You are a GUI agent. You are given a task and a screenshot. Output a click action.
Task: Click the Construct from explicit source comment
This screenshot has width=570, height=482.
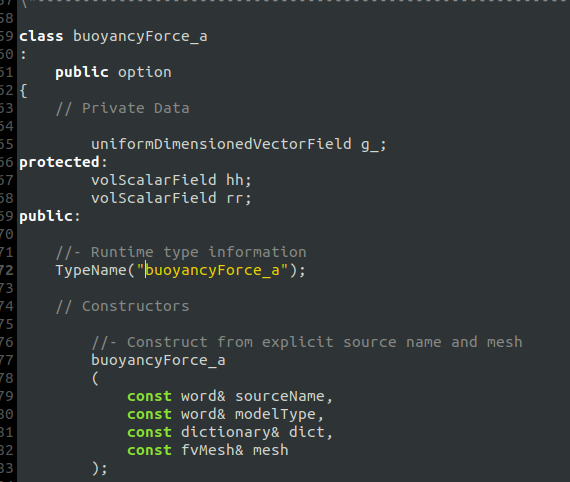click(x=307, y=342)
